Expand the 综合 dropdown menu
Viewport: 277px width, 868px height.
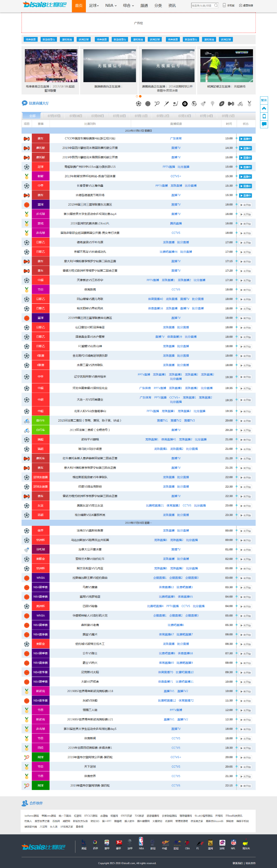coord(128,6)
